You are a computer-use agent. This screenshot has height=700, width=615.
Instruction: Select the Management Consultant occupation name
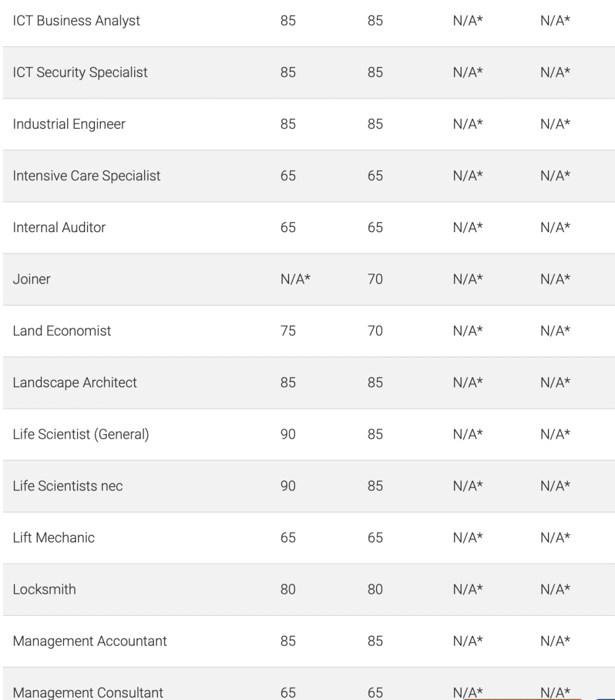pos(89,692)
